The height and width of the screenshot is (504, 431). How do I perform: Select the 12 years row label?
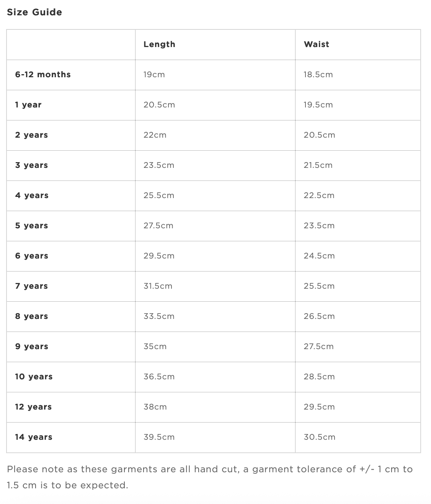[33, 407]
